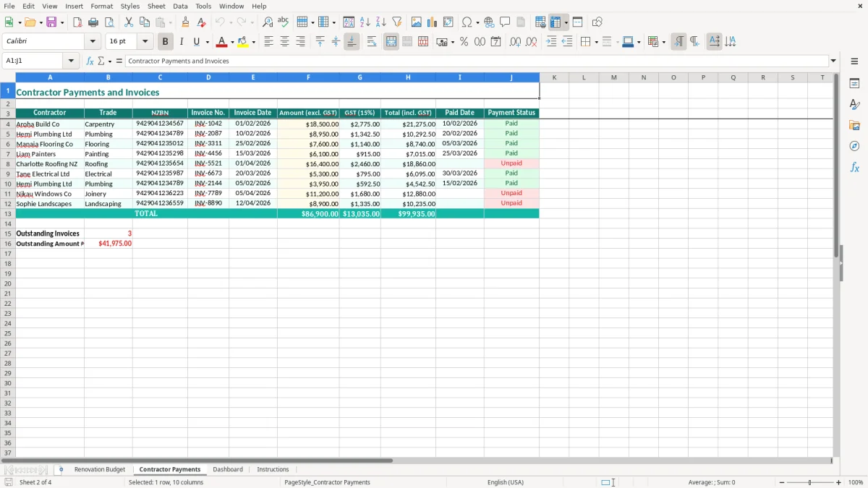This screenshot has width=868, height=488.
Task: Toggle Merge and Center Cells
Action: coord(391,42)
